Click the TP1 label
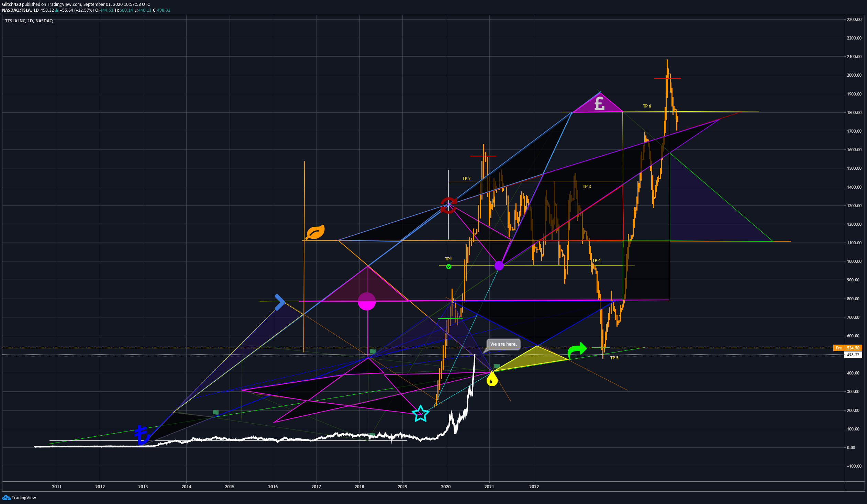Screen dimensions: 867x504 tap(448, 259)
